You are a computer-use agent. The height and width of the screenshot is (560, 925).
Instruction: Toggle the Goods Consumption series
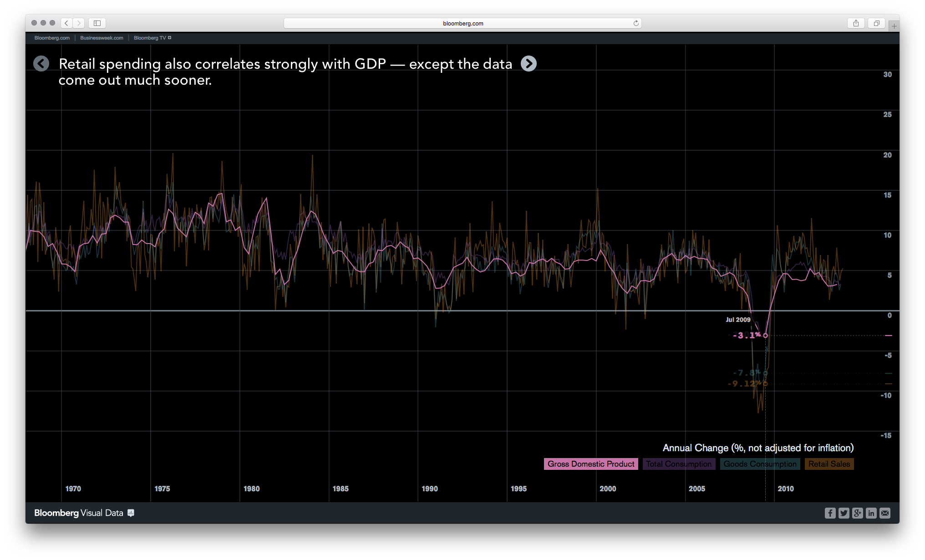[760, 464]
